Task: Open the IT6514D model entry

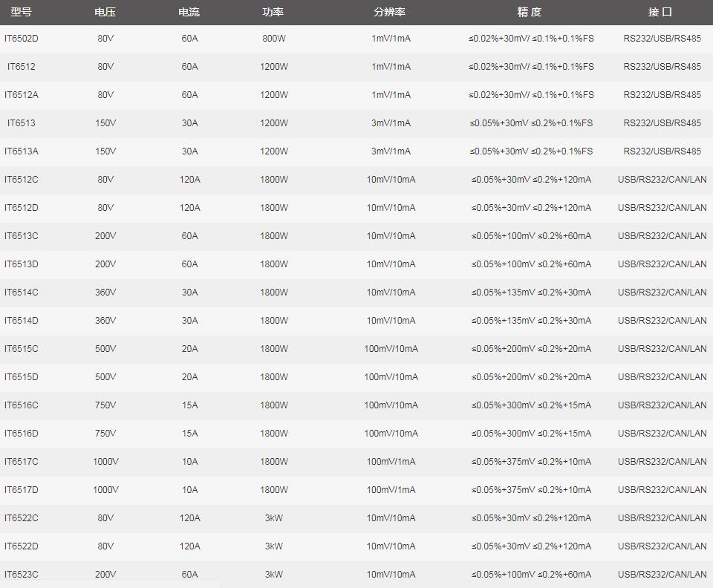Action: [x=22, y=321]
